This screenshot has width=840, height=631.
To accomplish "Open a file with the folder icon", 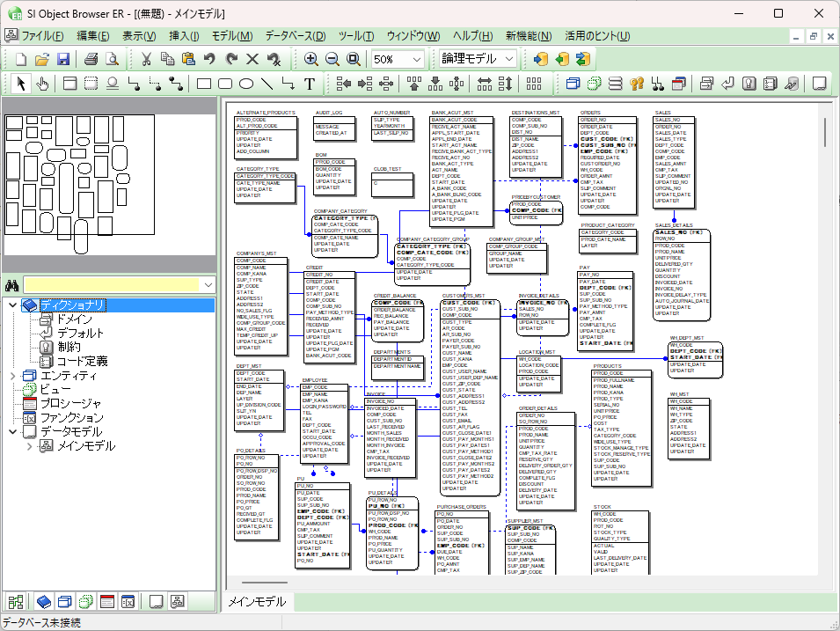I will point(42,59).
